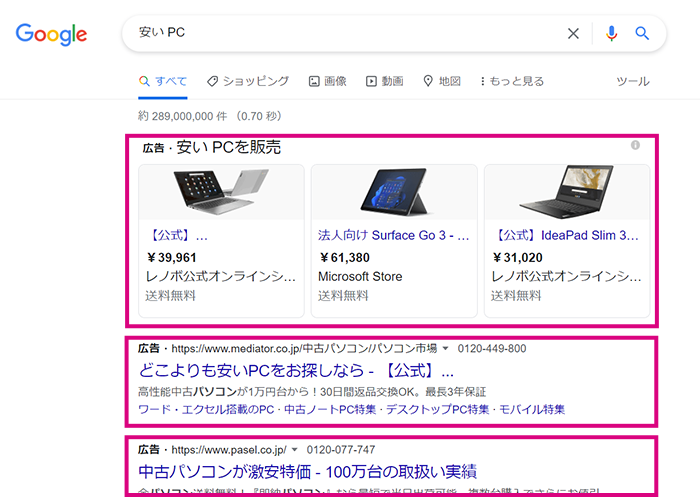Open the モバイル特集 sitelink
Viewport: 700px width, 497px height.
tap(532, 409)
